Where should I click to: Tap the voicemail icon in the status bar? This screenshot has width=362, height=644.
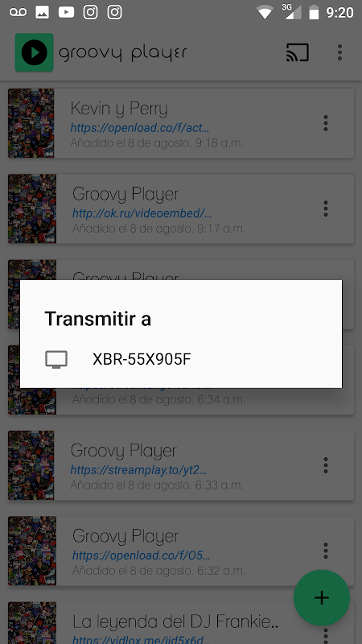click(18, 12)
